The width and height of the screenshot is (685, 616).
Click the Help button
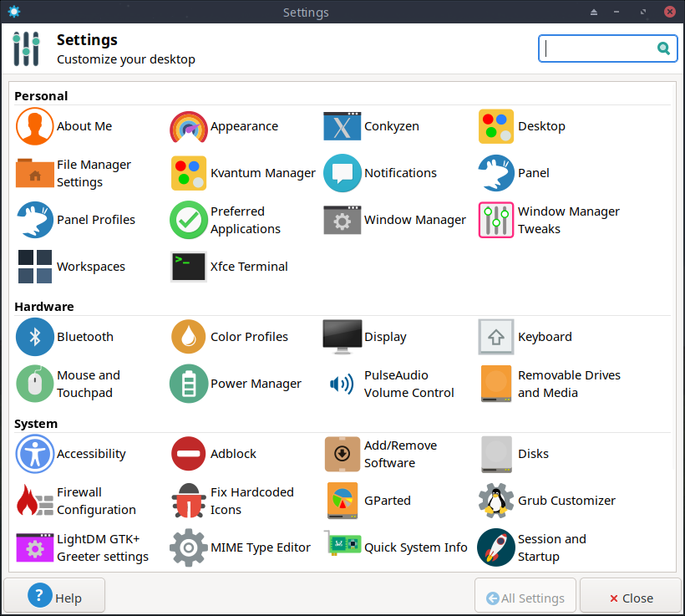tap(53, 597)
